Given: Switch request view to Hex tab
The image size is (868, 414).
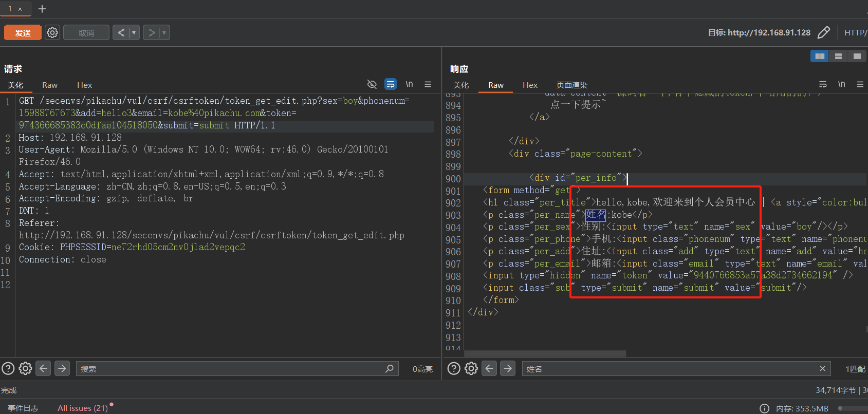Looking at the screenshot, I should (84, 85).
